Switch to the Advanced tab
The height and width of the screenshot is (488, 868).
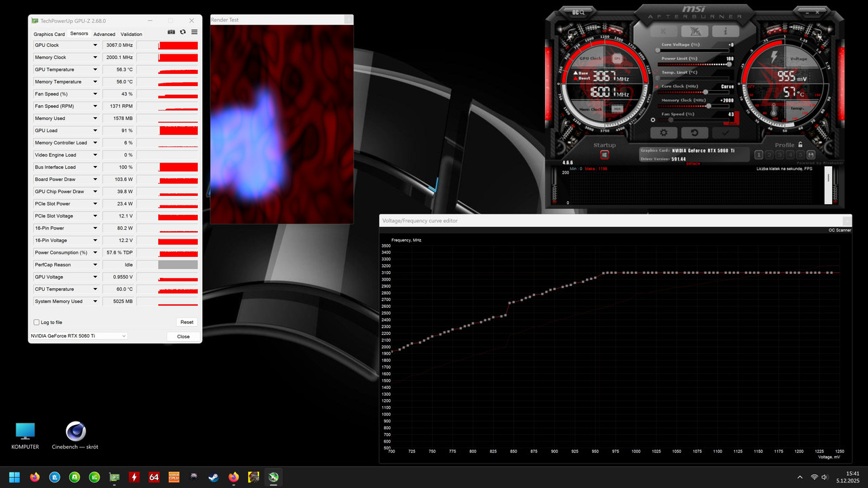[104, 34]
